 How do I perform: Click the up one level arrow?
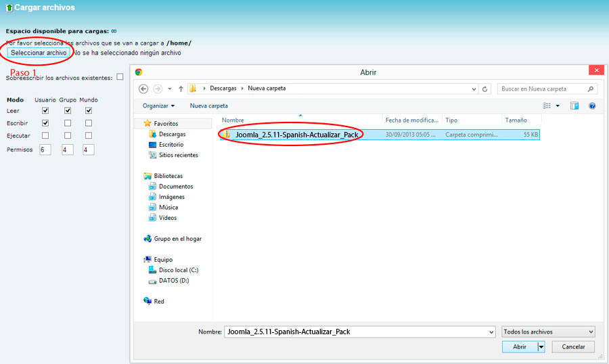181,89
